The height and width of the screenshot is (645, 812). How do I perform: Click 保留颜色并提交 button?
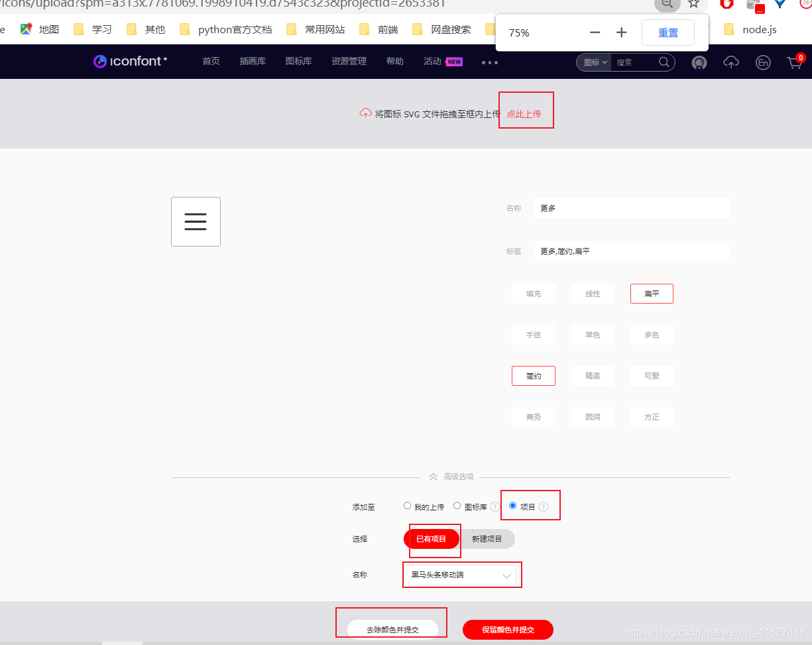[x=508, y=630]
